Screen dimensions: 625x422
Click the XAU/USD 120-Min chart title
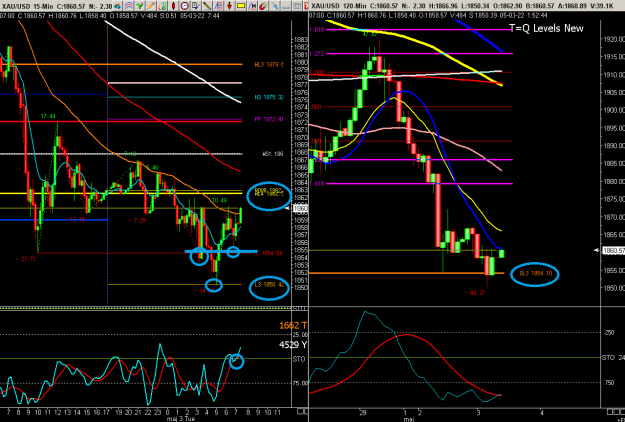[336, 6]
